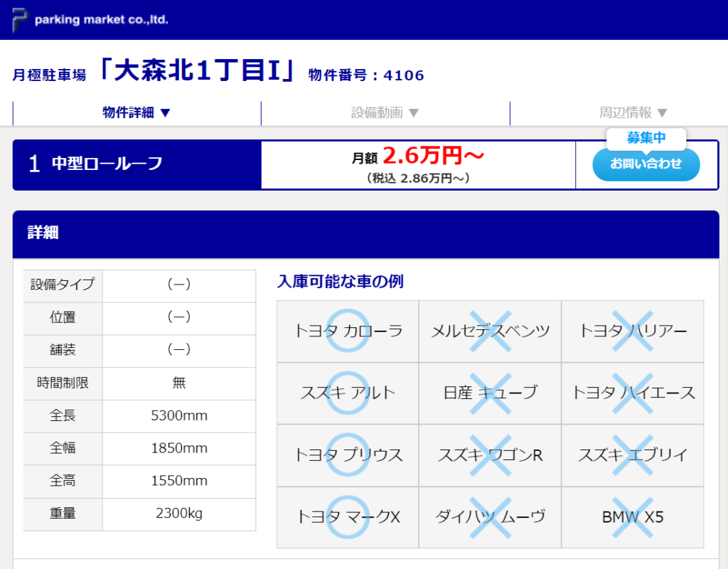Click the cross icon on トヨタ ハイエース

coord(633,393)
